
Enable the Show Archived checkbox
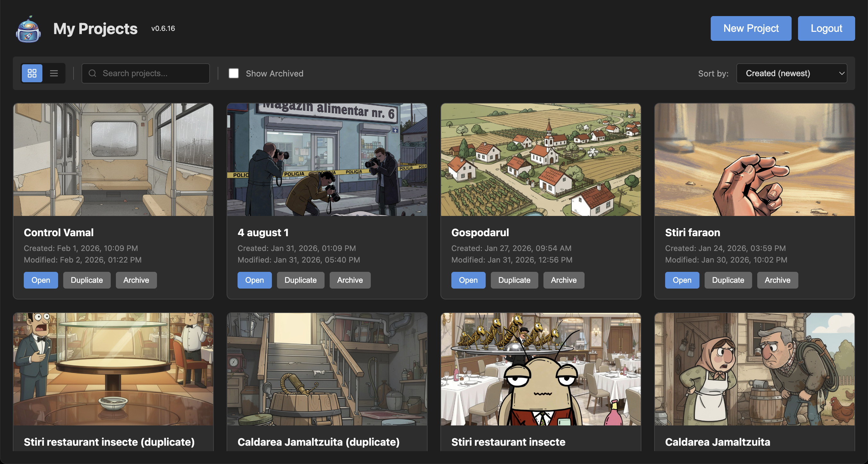pos(233,73)
